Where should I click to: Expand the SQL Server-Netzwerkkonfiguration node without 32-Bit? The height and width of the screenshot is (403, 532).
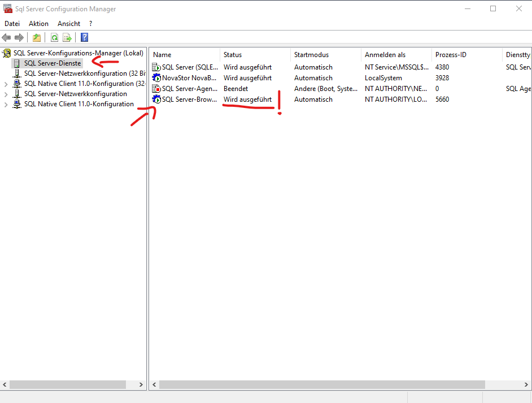tap(6, 94)
